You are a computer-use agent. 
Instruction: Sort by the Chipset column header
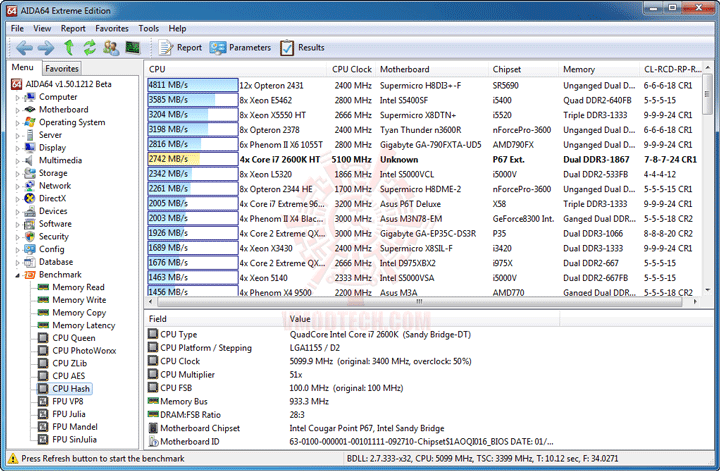tap(523, 69)
